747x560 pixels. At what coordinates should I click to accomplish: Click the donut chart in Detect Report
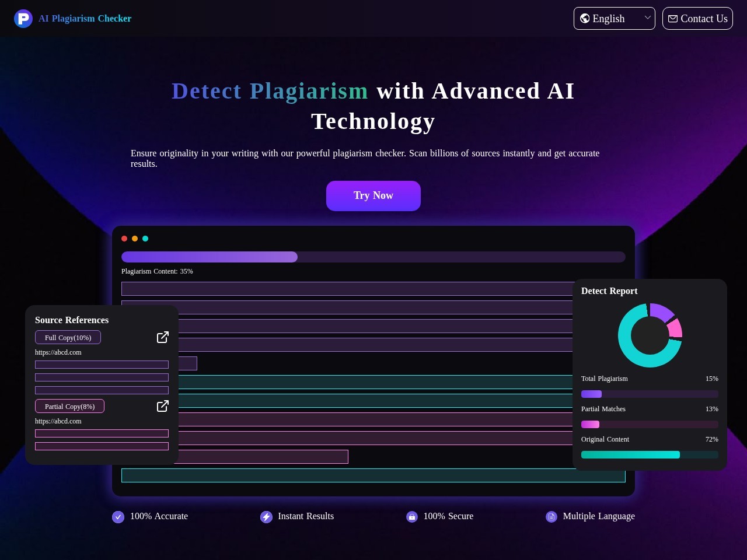click(x=650, y=335)
